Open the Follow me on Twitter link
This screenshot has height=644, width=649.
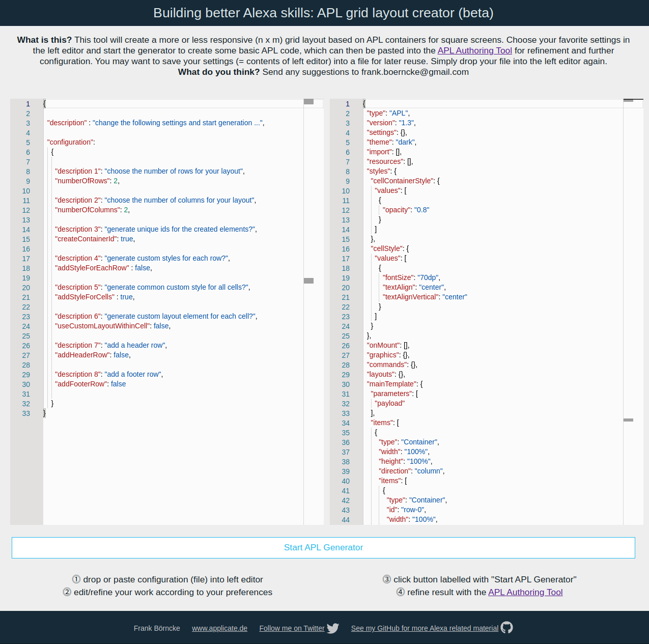point(292,628)
